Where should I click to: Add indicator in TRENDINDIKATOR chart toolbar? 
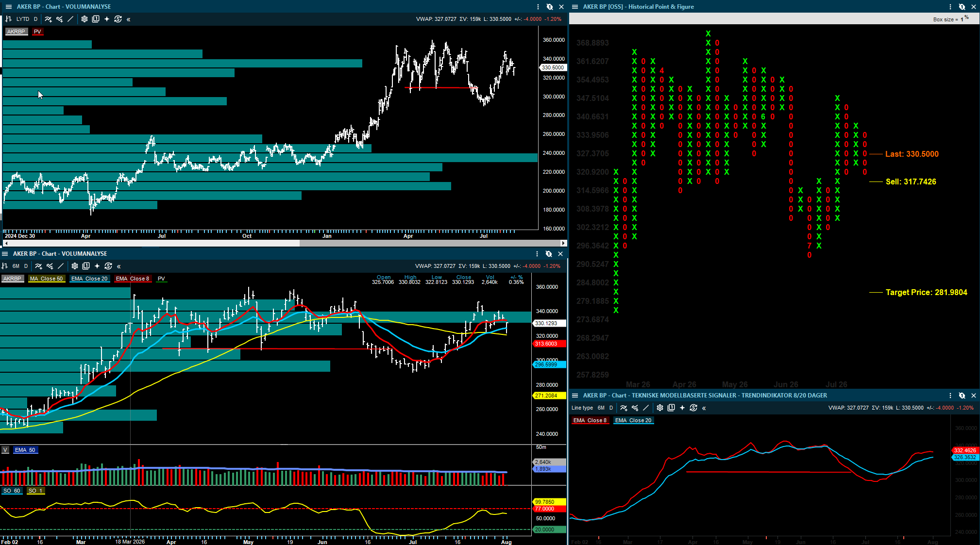(624, 408)
